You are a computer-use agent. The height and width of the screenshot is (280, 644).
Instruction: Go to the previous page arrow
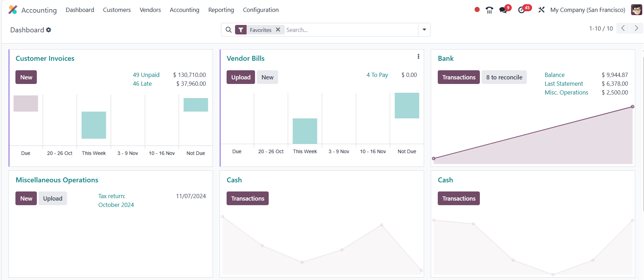tap(623, 28)
